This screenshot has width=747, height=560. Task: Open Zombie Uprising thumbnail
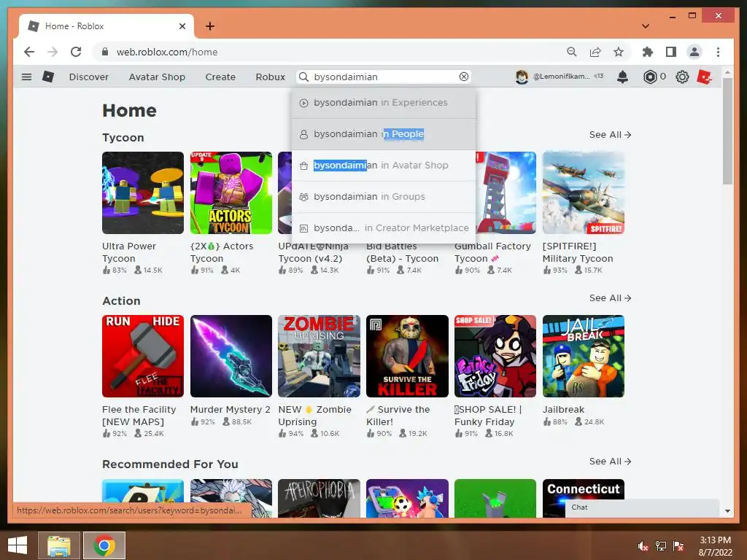click(x=320, y=356)
